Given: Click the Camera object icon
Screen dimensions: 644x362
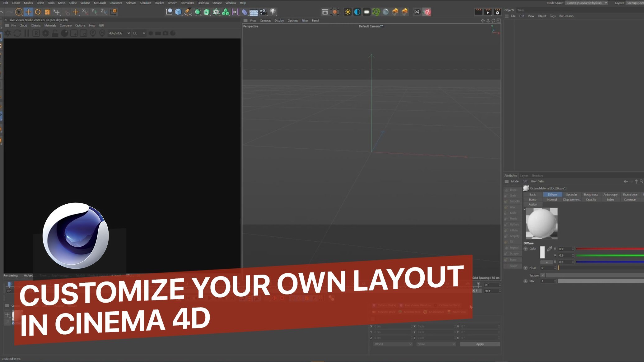Looking at the screenshot, I should [263, 12].
